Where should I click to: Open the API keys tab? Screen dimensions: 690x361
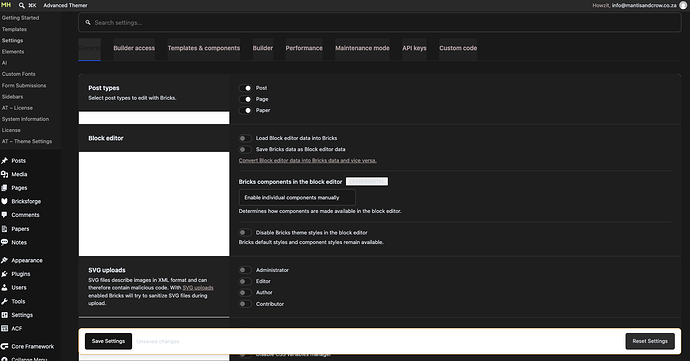(414, 48)
